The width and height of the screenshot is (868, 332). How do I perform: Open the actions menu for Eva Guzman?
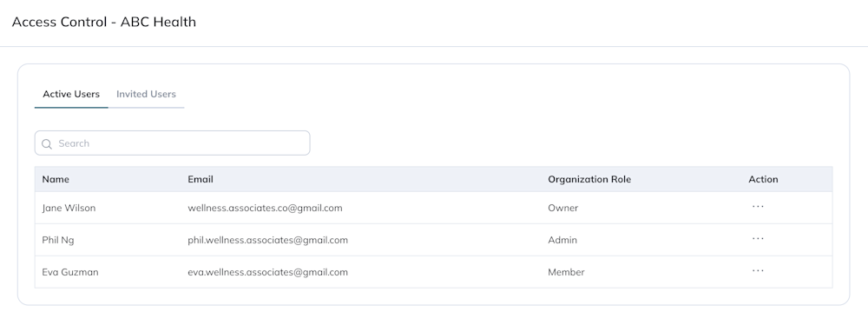click(x=758, y=271)
